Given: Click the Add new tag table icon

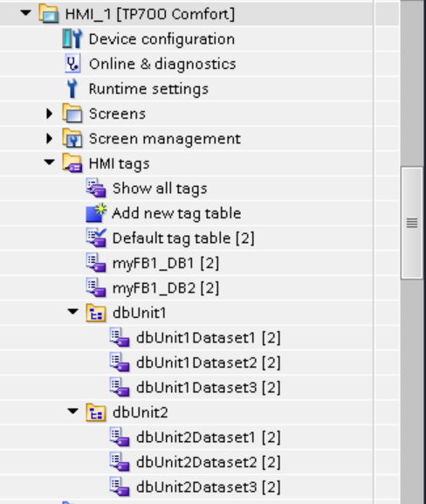Looking at the screenshot, I should point(96,213).
